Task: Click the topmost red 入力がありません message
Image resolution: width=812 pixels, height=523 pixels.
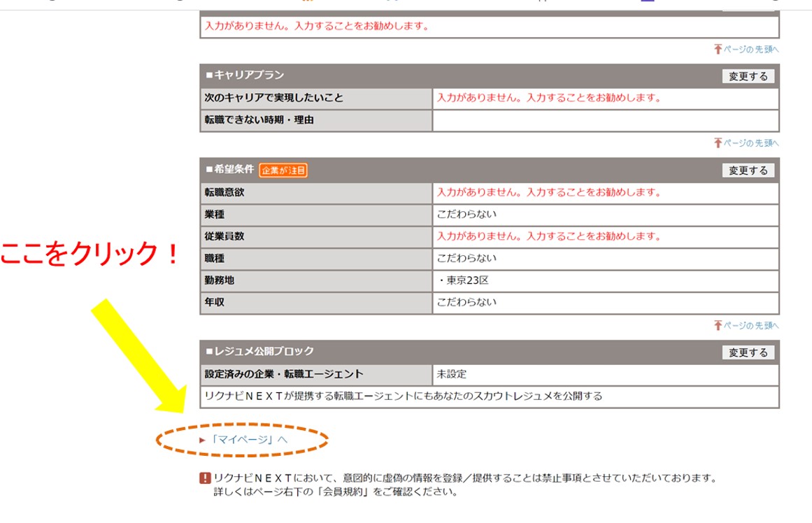Action: pos(317,26)
